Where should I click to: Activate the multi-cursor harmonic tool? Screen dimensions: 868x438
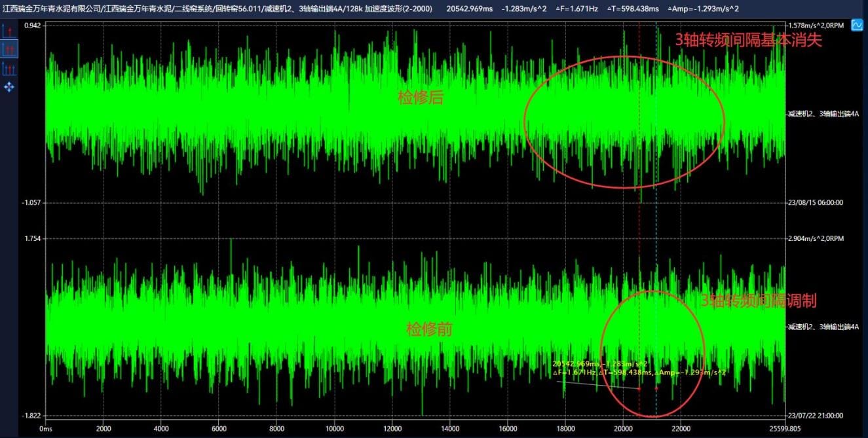tap(9, 68)
